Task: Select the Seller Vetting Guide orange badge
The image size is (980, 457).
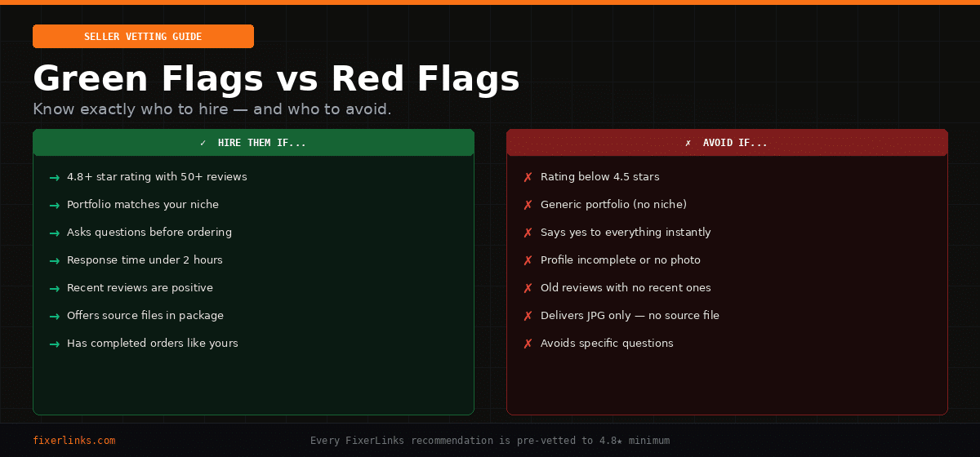Action: tap(143, 37)
